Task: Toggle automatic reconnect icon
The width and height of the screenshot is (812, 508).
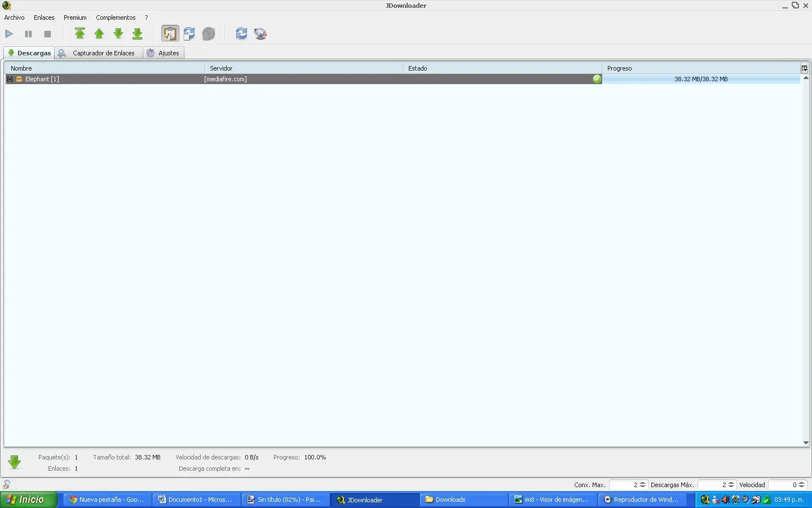Action: (189, 34)
